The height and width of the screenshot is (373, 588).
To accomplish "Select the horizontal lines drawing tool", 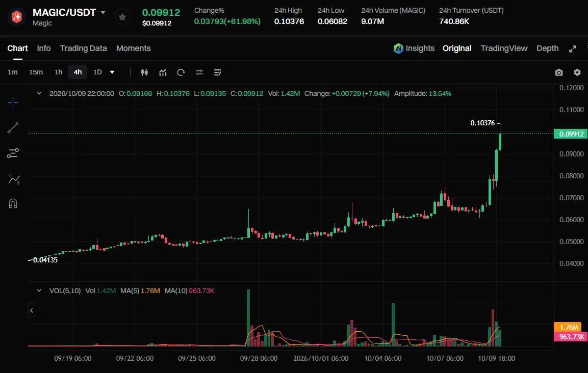I will pyautogui.click(x=13, y=153).
